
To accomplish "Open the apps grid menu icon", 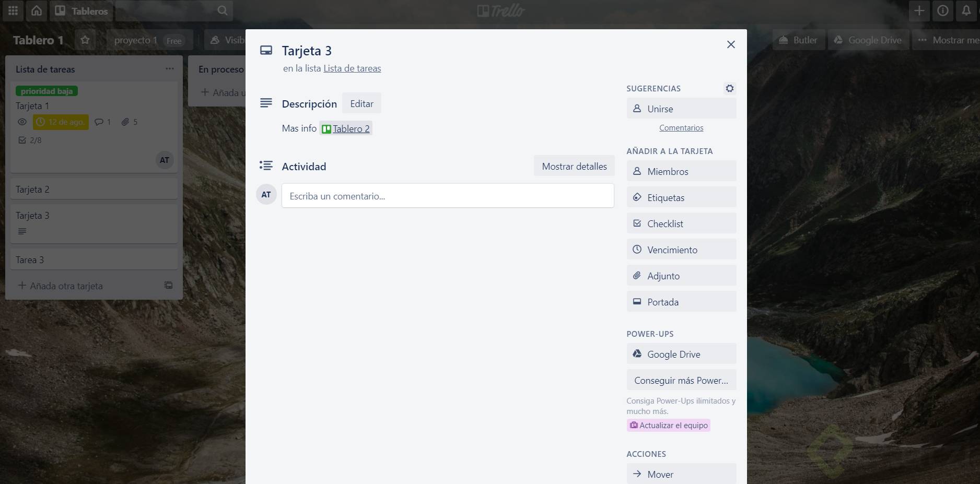I will [13, 10].
